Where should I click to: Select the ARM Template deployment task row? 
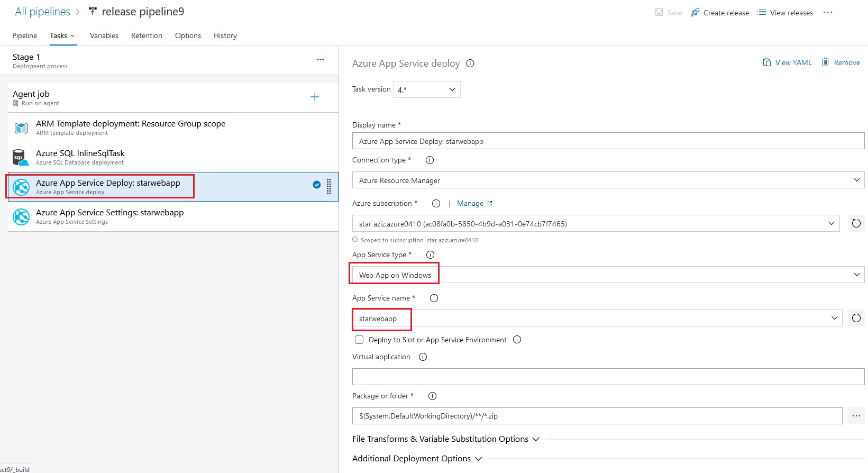coord(173,128)
